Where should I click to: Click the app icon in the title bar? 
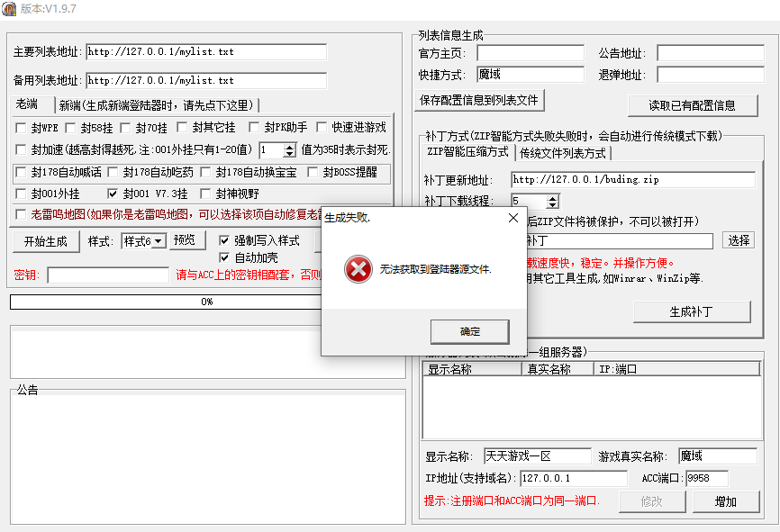pyautogui.click(x=9, y=9)
